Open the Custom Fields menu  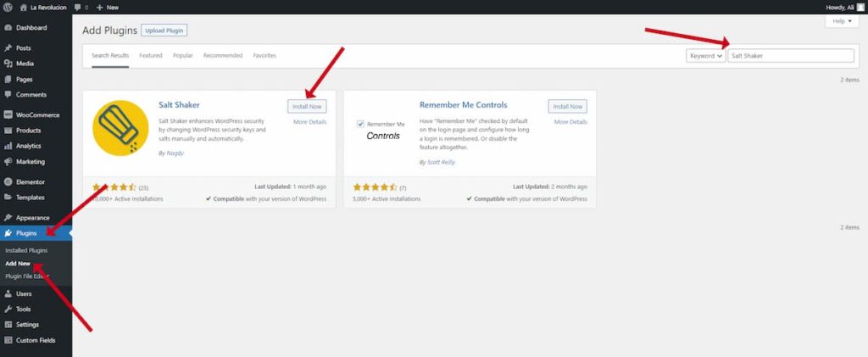point(36,340)
